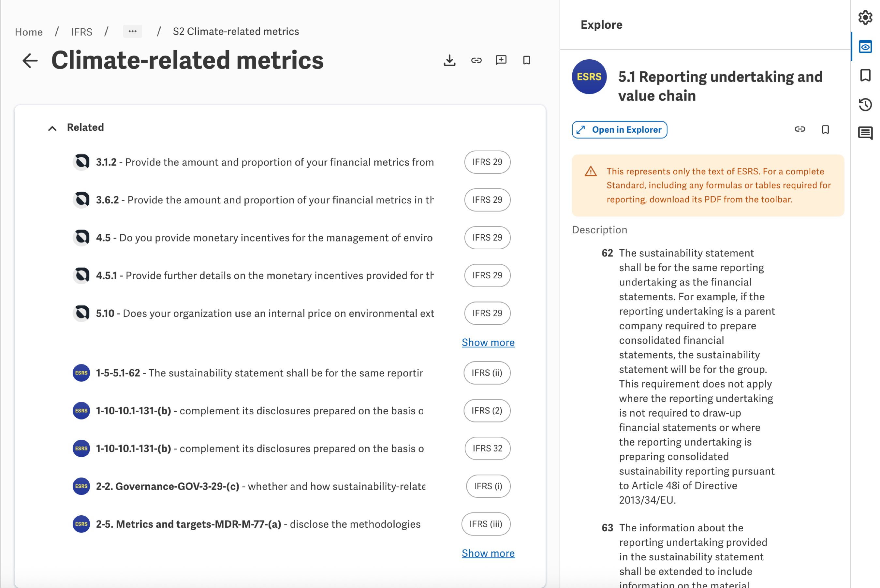The width and height of the screenshot is (880, 588).
Task: Open 4.5 monetary incentives question
Action: 264,238
